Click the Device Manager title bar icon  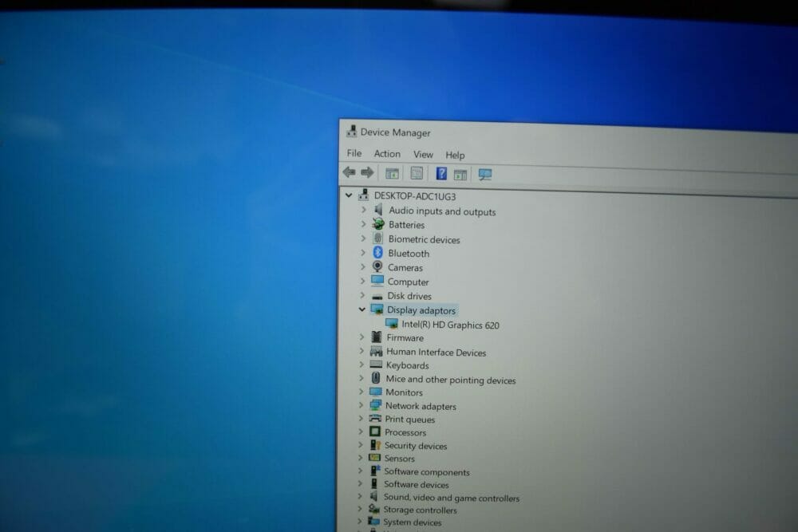351,132
